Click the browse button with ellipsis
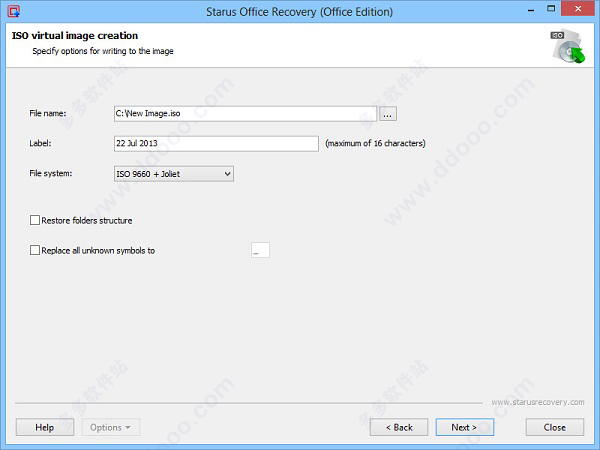The image size is (600, 450). pos(388,114)
